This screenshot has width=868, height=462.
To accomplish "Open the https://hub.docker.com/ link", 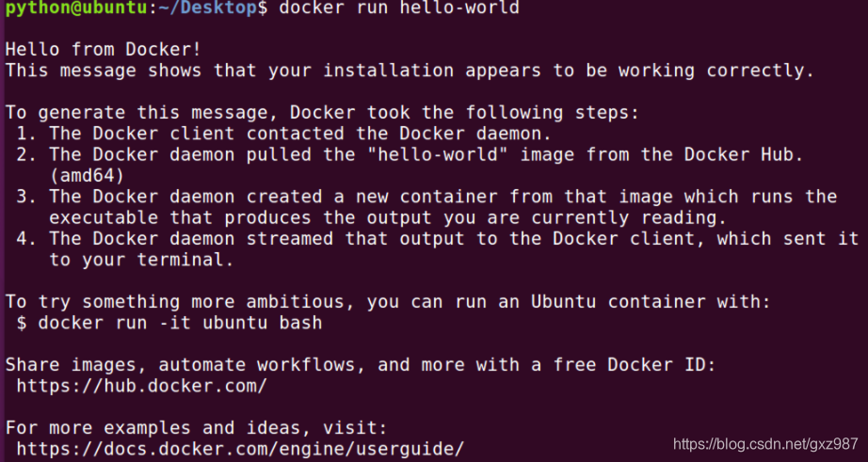I will click(142, 386).
